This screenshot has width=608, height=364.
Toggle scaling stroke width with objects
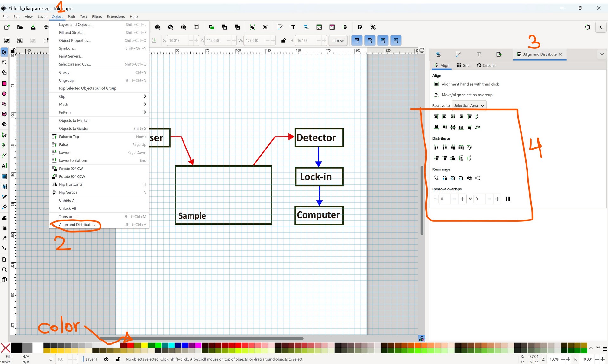click(357, 41)
